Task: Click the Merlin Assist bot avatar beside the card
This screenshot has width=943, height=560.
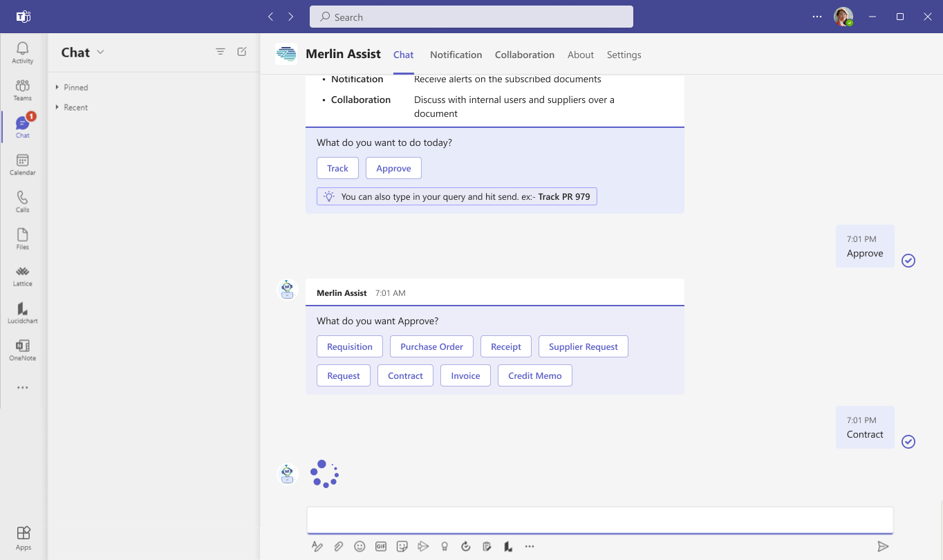Action: click(x=287, y=290)
